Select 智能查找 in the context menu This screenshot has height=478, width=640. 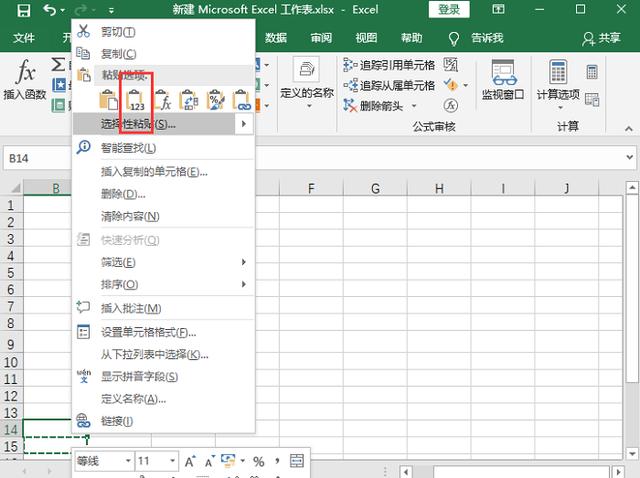click(x=162, y=148)
